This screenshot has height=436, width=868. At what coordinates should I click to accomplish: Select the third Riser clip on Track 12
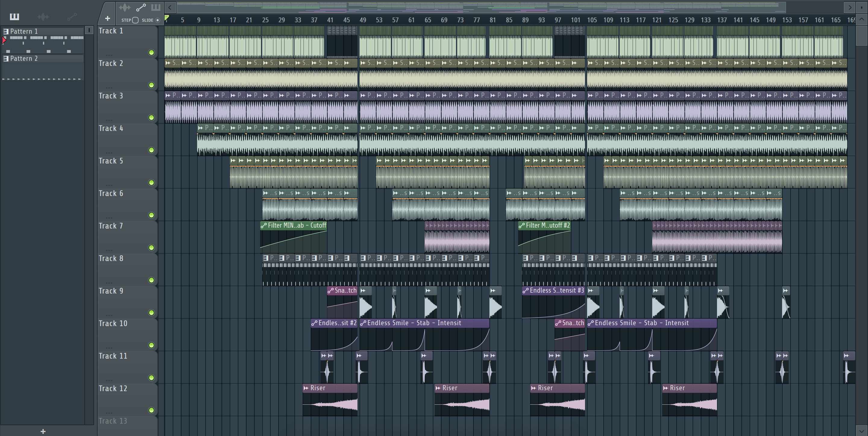tap(557, 400)
